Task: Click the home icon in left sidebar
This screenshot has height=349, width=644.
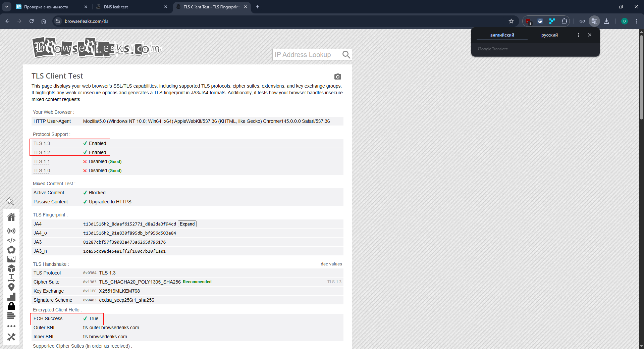Action: (x=11, y=217)
